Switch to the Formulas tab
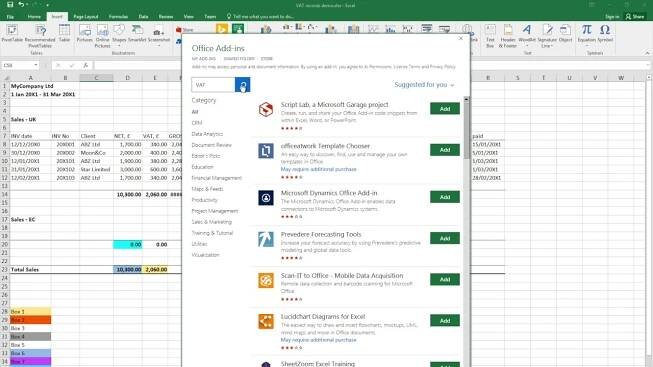The height and width of the screenshot is (367, 653). [118, 17]
